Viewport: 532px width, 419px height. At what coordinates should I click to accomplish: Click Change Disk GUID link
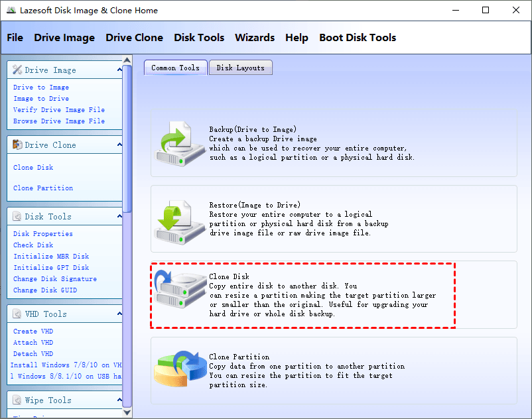[x=45, y=290]
